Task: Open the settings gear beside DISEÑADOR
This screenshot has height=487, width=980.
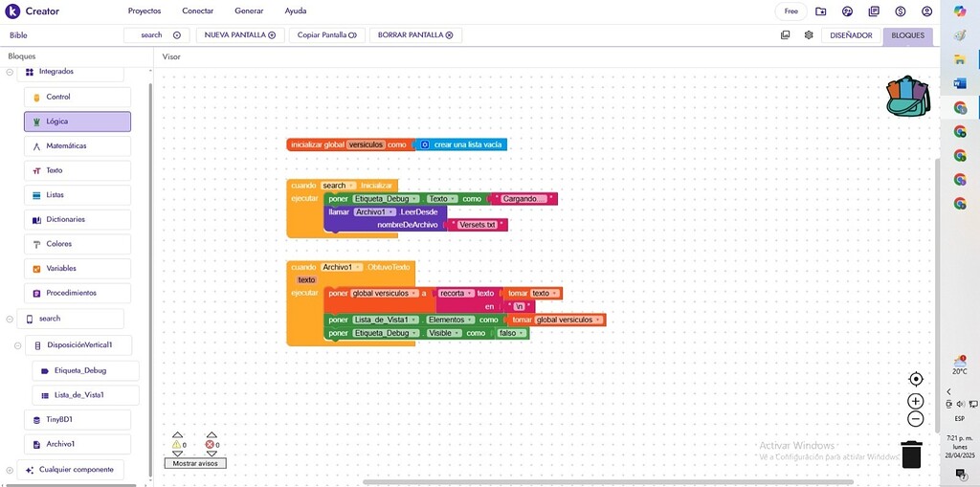Action: (809, 35)
